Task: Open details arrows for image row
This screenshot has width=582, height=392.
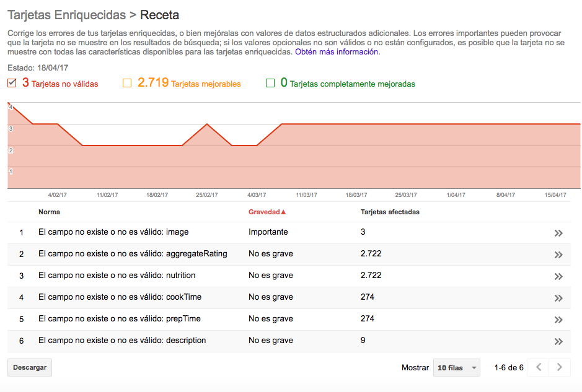Action: coord(558,233)
